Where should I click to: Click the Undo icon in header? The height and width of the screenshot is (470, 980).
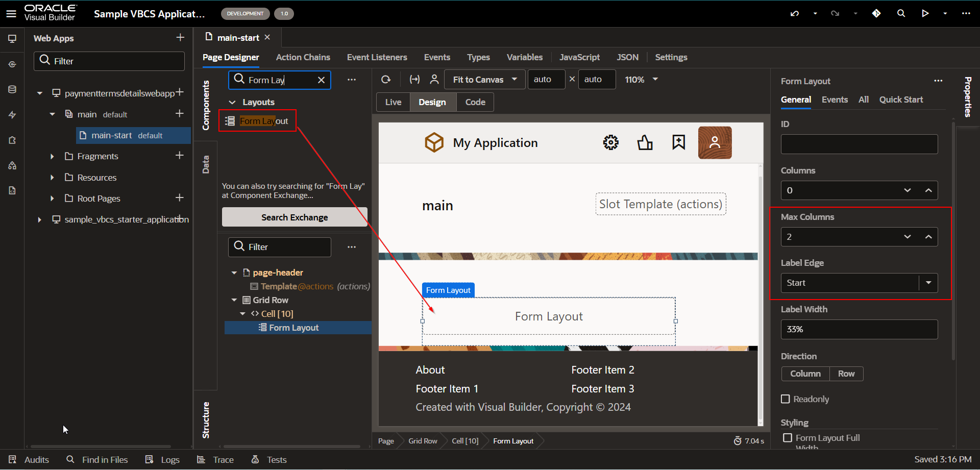(x=795, y=14)
